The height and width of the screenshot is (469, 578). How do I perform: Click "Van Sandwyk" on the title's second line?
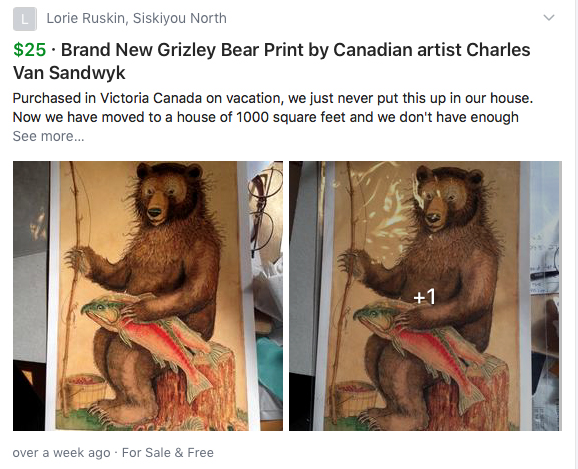click(69, 73)
